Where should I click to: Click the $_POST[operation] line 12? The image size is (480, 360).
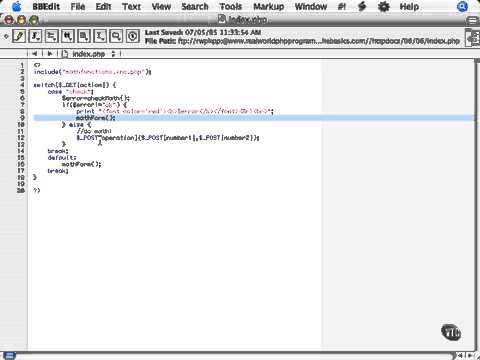pos(168,137)
